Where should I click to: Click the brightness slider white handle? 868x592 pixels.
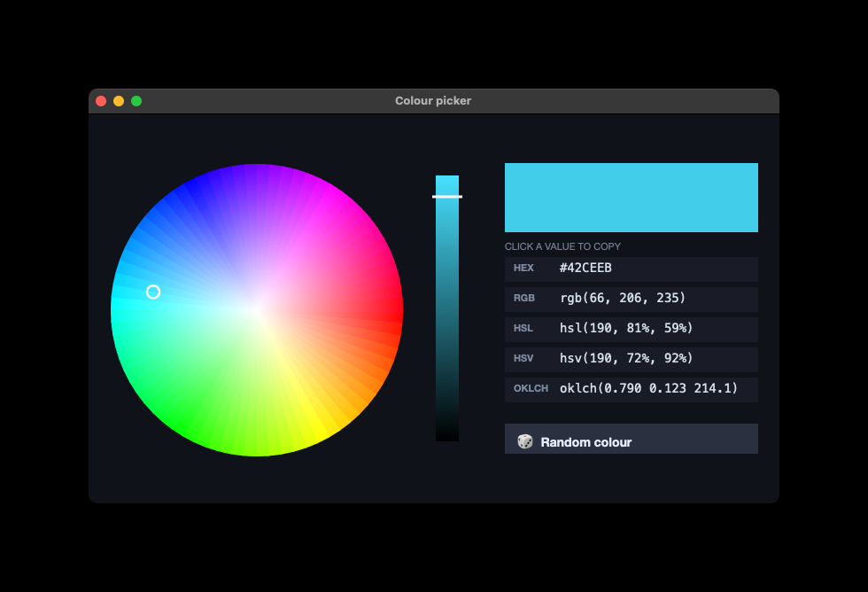coord(447,197)
